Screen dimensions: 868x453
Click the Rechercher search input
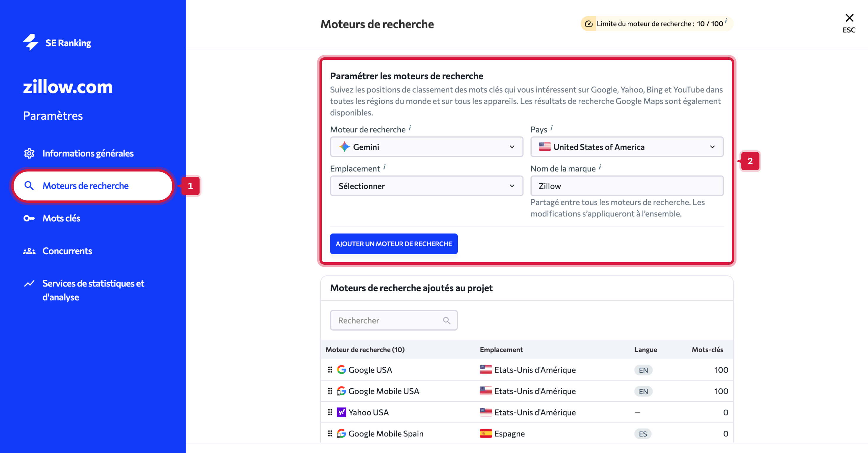pyautogui.click(x=387, y=320)
